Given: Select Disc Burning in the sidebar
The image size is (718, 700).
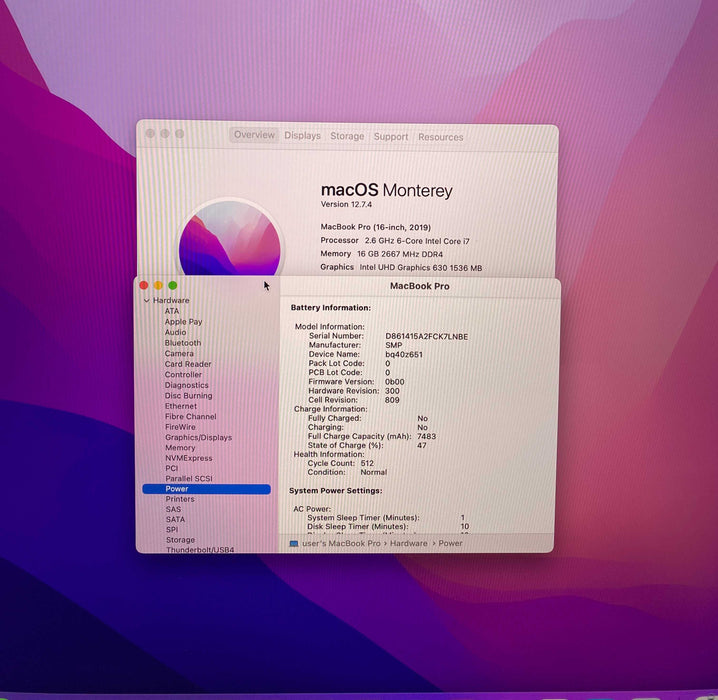Looking at the screenshot, I should 188,396.
